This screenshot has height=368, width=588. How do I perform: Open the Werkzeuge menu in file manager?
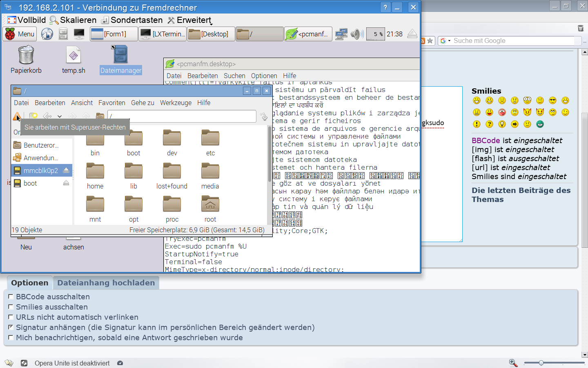pos(176,103)
